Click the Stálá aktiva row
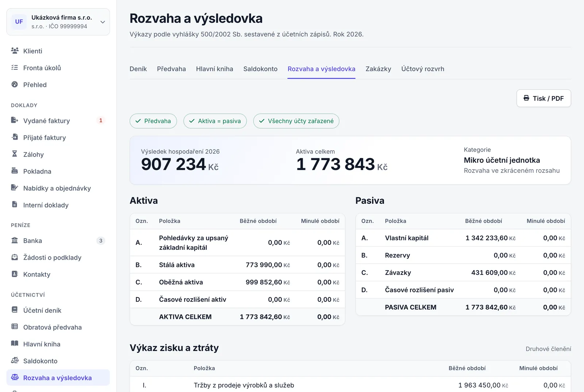This screenshot has width=584, height=392. pyautogui.click(x=237, y=265)
